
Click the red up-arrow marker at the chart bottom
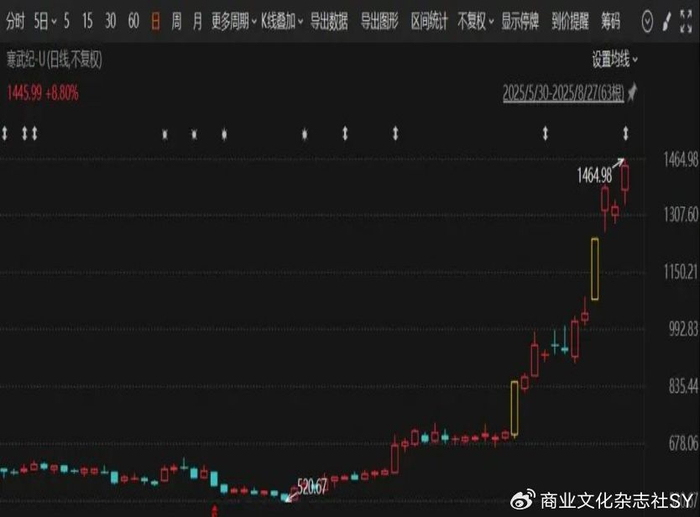215,510
